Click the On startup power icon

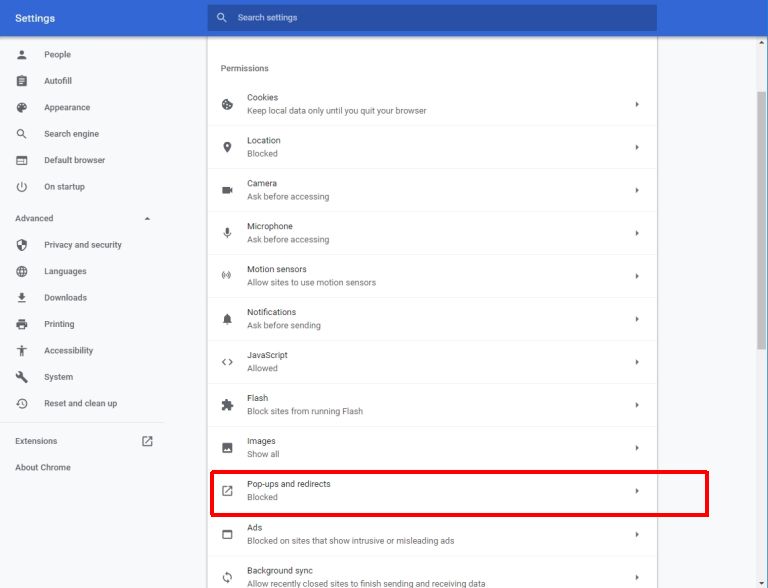(x=22, y=187)
